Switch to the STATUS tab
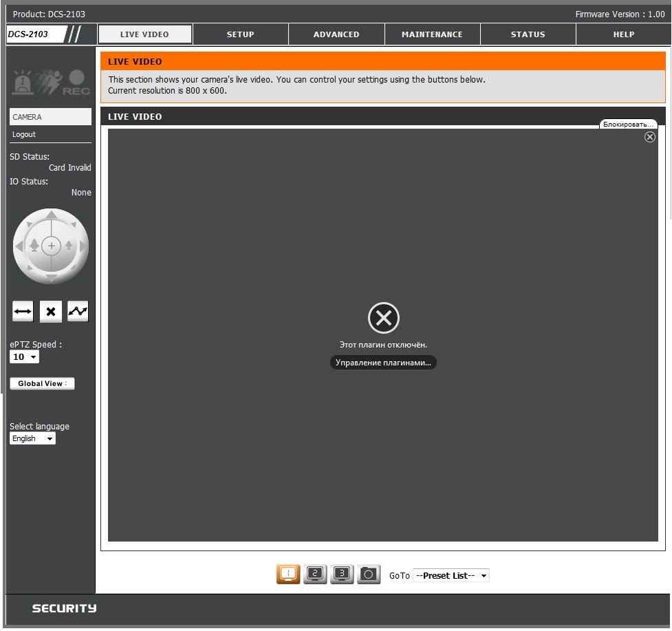This screenshot has height=631, width=672. (x=528, y=34)
